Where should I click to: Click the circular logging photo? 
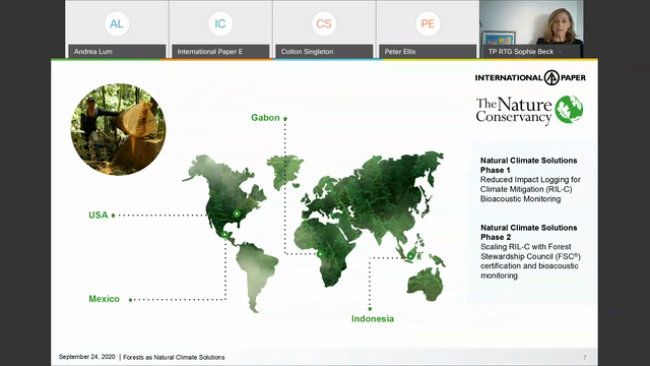point(118,129)
